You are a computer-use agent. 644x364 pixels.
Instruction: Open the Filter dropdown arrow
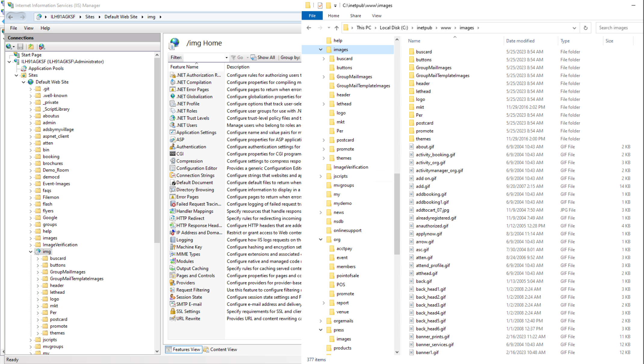226,58
